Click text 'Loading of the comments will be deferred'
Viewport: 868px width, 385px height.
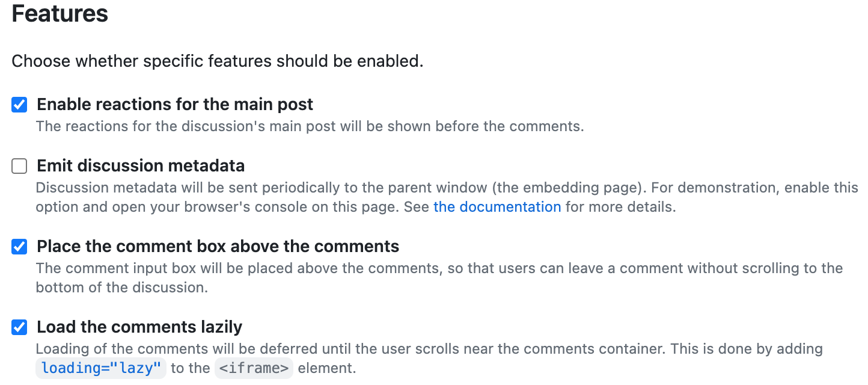(x=180, y=349)
